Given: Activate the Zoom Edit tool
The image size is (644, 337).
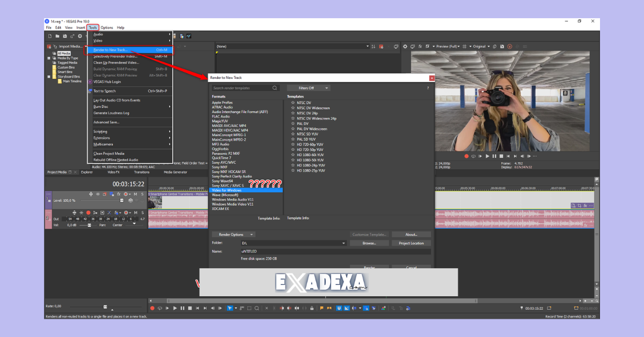Looking at the screenshot, I should [x=257, y=308].
